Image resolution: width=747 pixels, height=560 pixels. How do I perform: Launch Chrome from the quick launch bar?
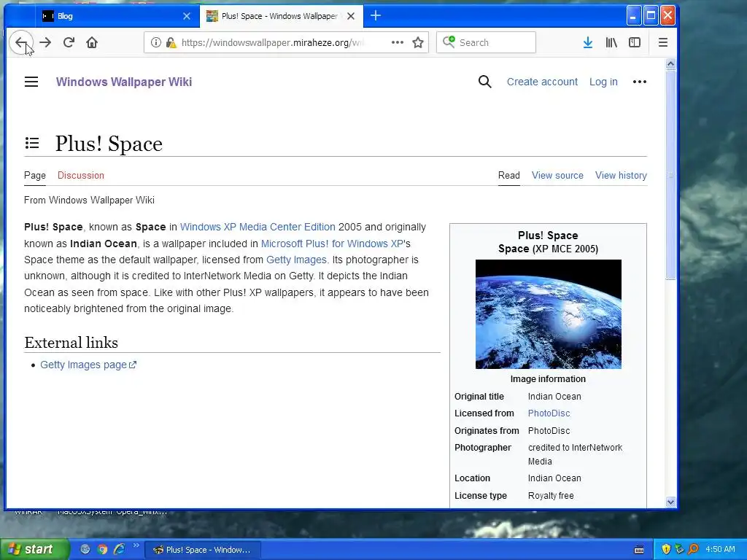102,550
